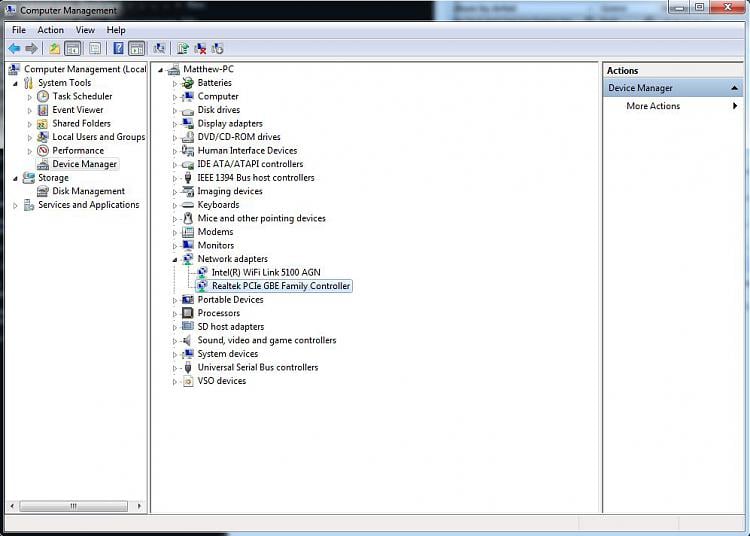Click the Up one level folder icon
Screen dimensions: 750x536
55,48
